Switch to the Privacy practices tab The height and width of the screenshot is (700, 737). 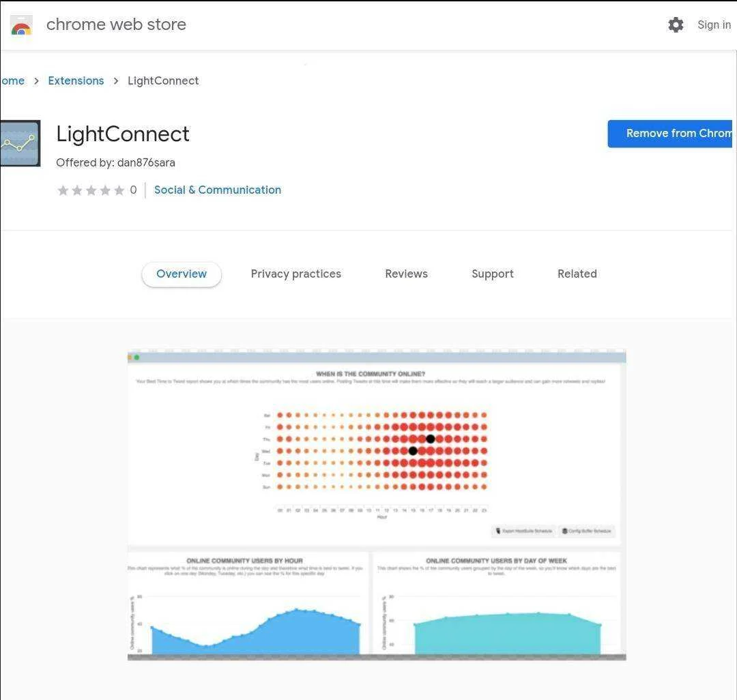[295, 274]
